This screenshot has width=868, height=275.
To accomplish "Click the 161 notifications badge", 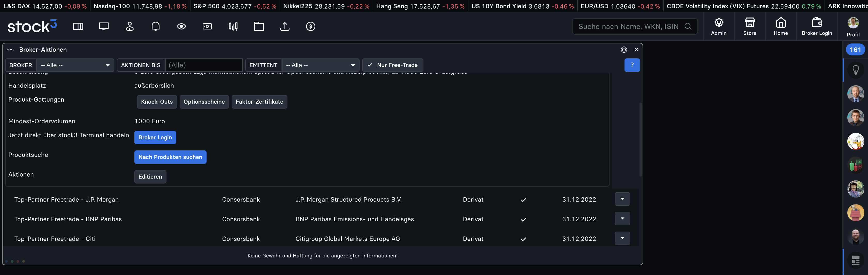I will coord(855,50).
